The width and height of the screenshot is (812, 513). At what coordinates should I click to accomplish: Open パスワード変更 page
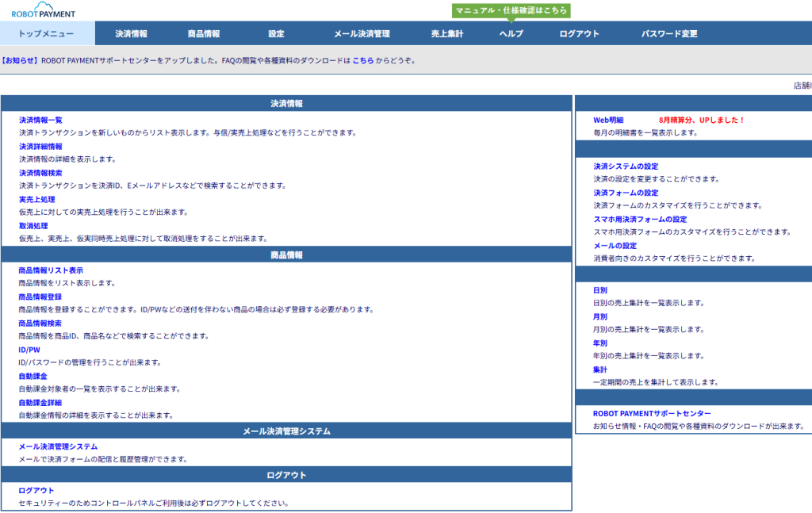point(669,34)
